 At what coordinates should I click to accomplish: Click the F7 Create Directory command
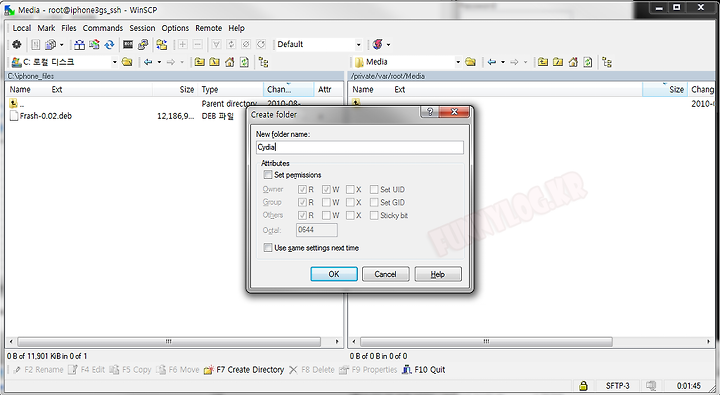244,370
